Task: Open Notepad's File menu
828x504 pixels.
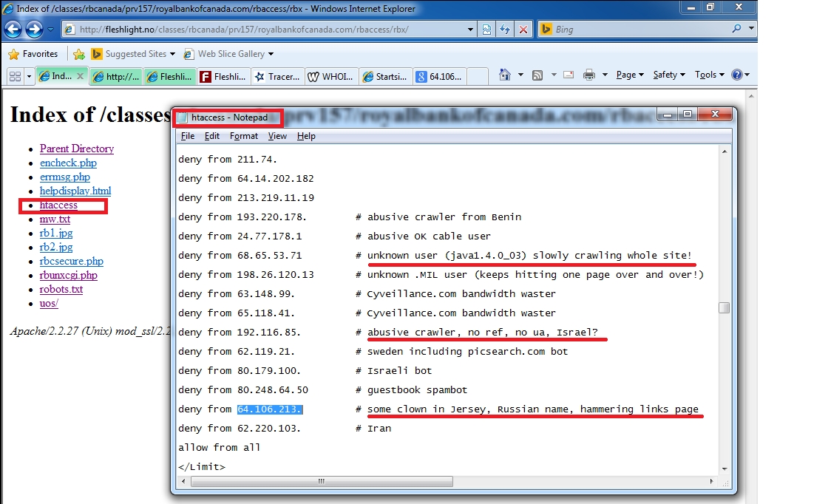Action: tap(188, 136)
